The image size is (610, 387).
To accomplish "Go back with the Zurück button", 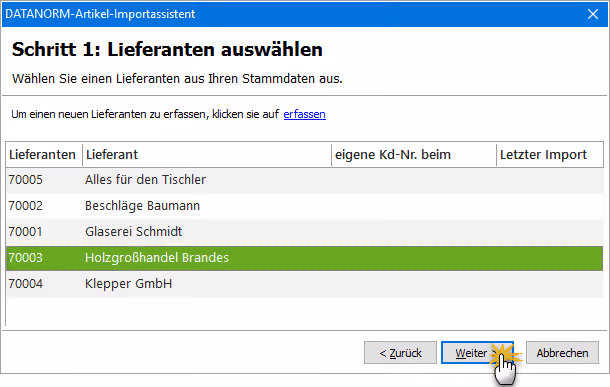I will coord(400,353).
